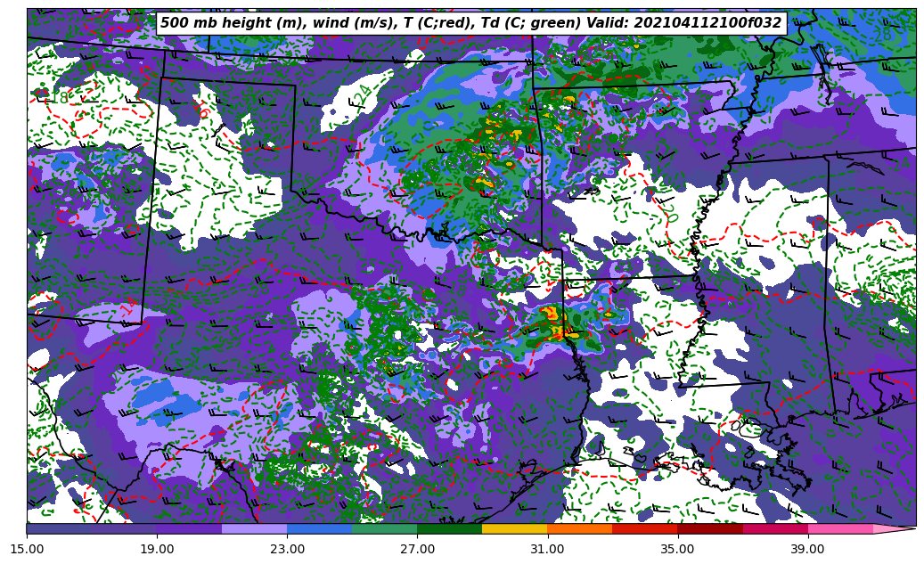
Task: Click the 19.00 colorbar tick label
Action: 157,550
